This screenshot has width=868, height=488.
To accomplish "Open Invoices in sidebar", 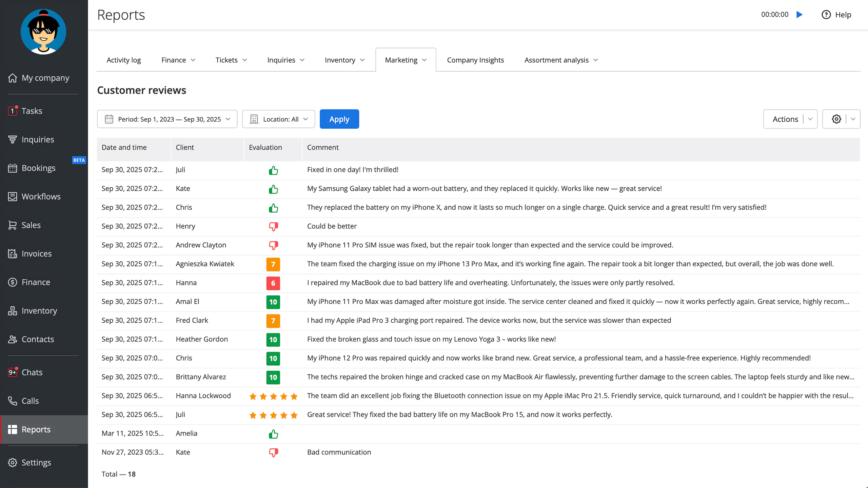I will [x=36, y=253].
